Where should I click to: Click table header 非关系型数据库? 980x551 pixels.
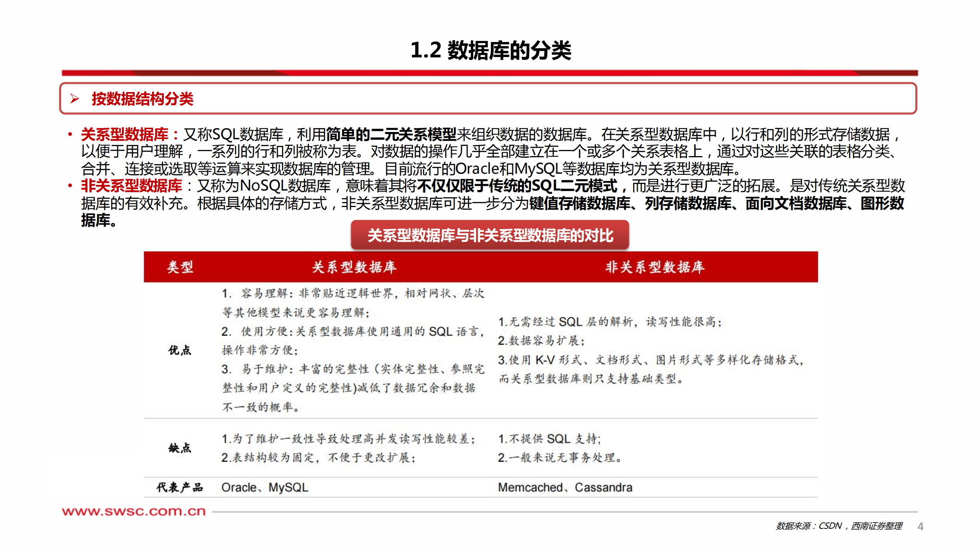pyautogui.click(x=655, y=267)
